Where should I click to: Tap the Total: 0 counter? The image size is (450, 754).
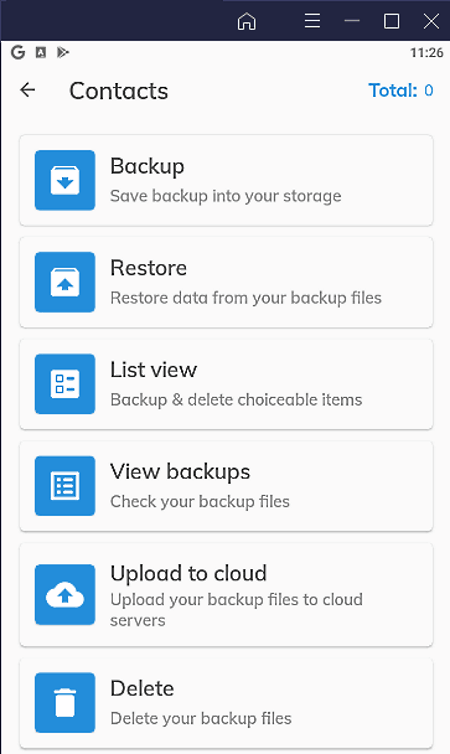point(400,90)
